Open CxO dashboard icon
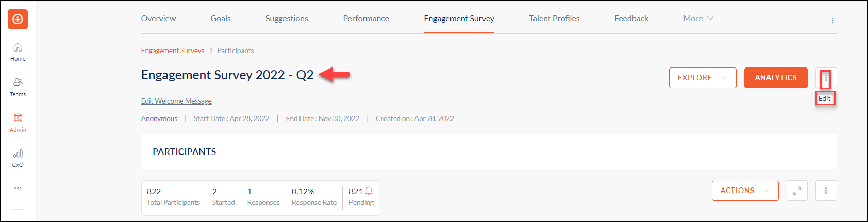Viewport: 868px width, 222px height. point(18,158)
